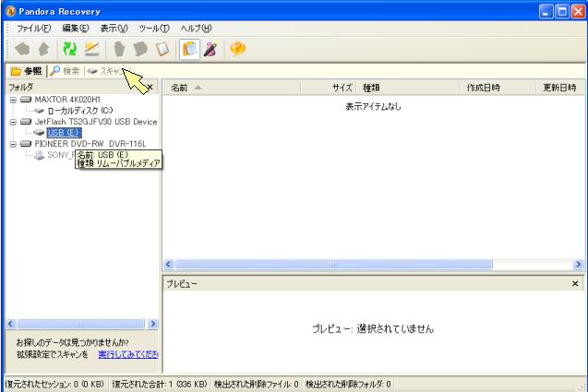Viewport: 588px width, 392px height.
Task: Toggle the clipboard preview pane toolbar button
Action: tap(189, 49)
